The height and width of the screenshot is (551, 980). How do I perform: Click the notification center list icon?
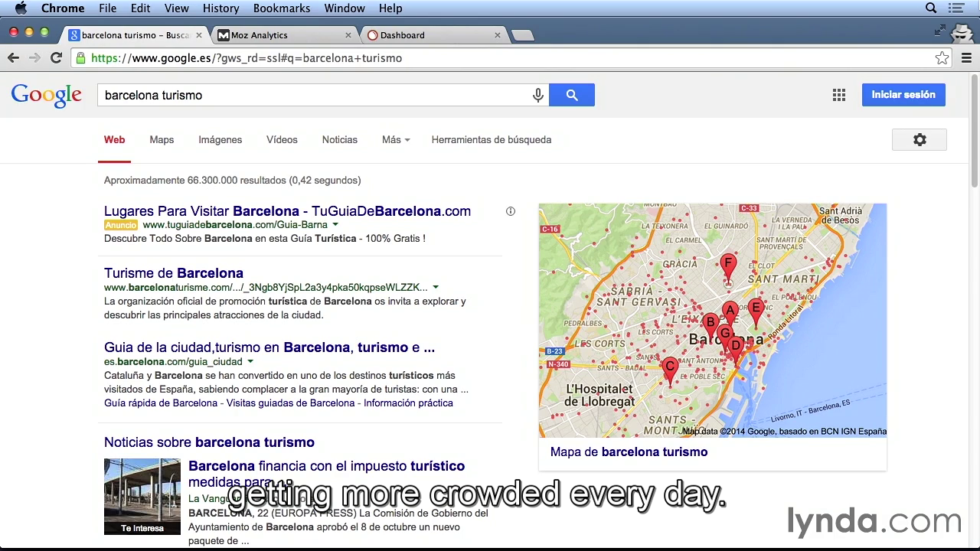pos(956,8)
